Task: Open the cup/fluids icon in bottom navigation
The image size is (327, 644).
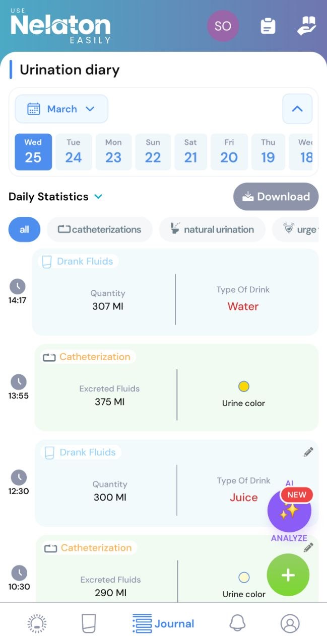Action: click(x=88, y=623)
